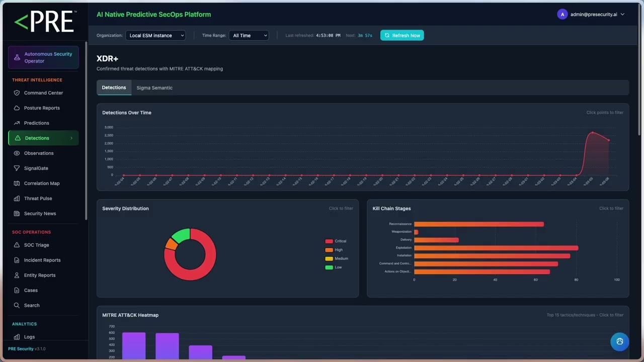Go to Threat Pulse page
Screen dimensions: 644x362
43,199
